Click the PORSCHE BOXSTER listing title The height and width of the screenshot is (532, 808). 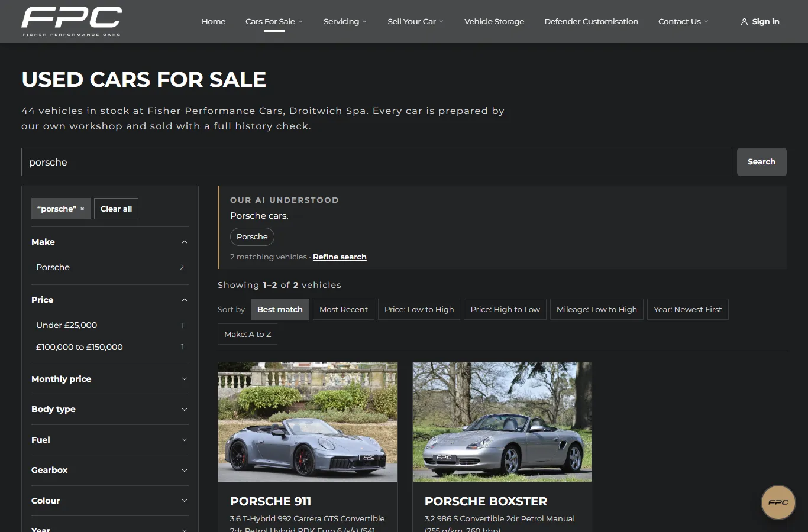click(486, 501)
